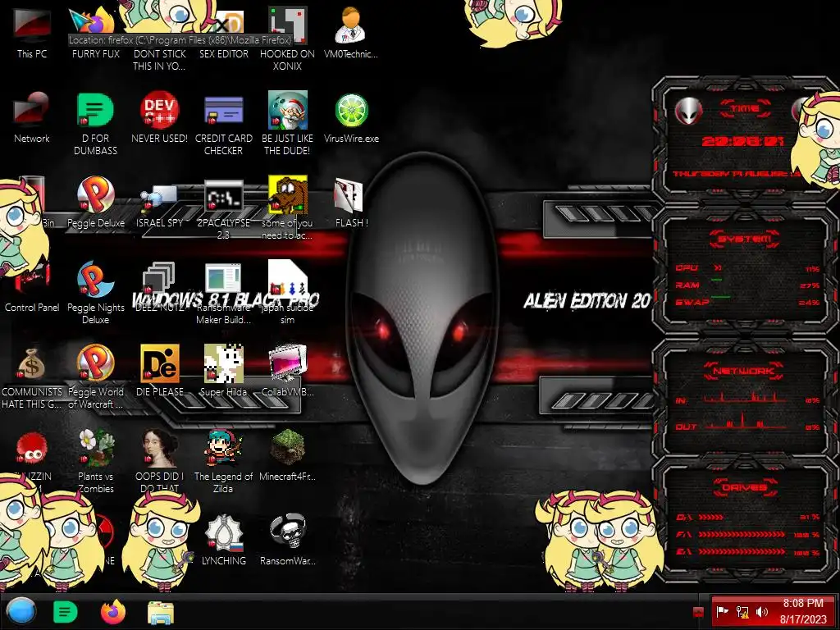This screenshot has height=630, width=840.
Task: Click the red tray icon left of notification area
Action: tap(698, 612)
